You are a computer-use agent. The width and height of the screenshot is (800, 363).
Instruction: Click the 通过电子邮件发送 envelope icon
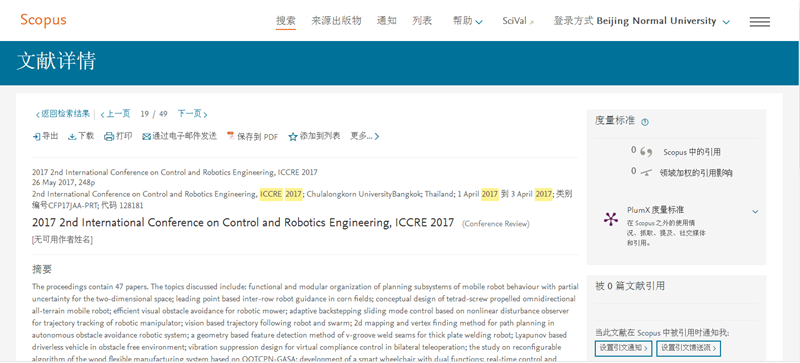coord(146,136)
